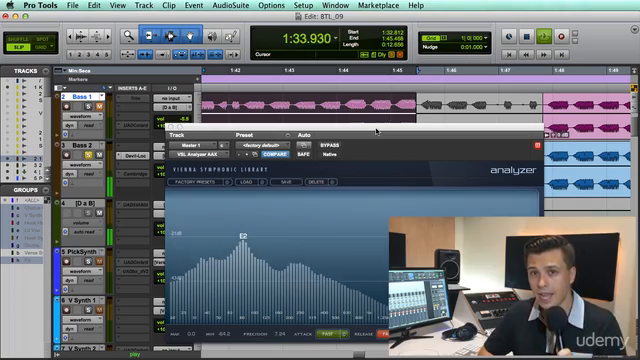Open Bass 1 track view waveform selector
Image resolution: width=640 pixels, height=360 pixels.
pos(82,116)
